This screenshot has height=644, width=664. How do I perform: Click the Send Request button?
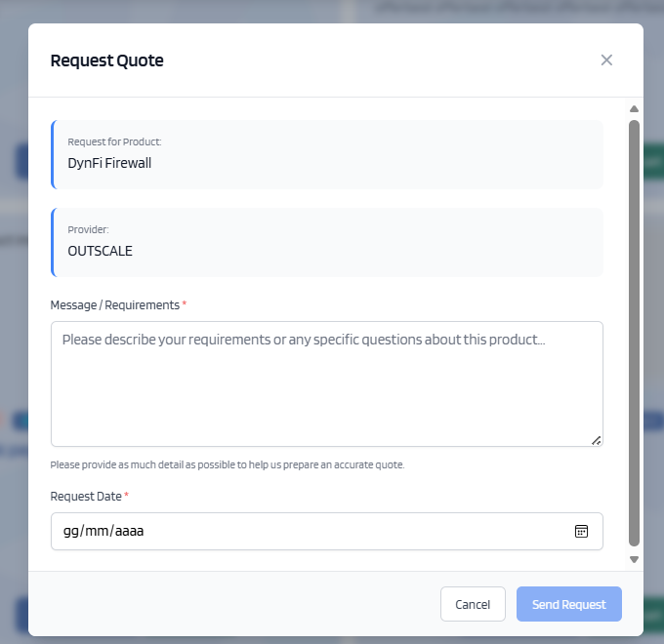[568, 604]
